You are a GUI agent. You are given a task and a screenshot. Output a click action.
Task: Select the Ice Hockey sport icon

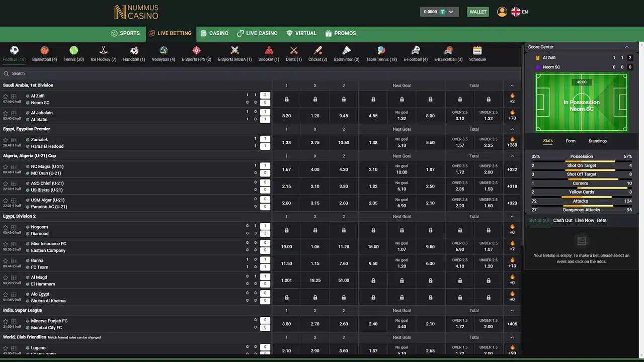(x=103, y=50)
